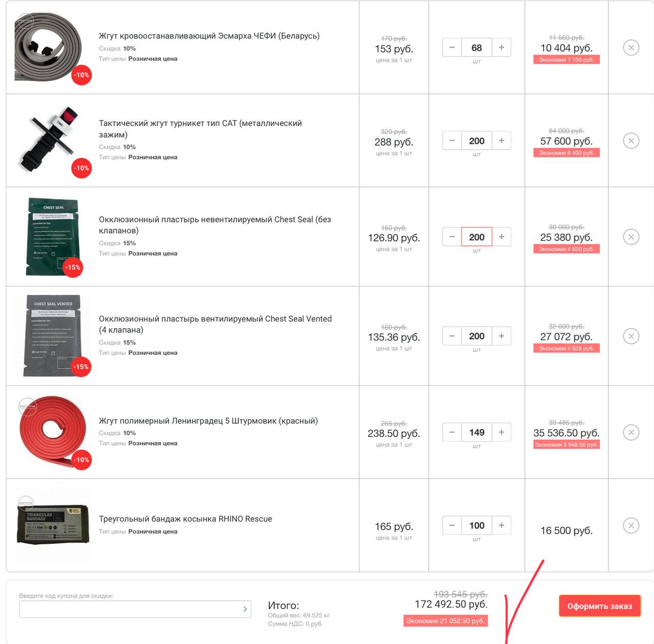
Task: Increase quantity of non-vented Chest Seal
Action: click(x=501, y=237)
